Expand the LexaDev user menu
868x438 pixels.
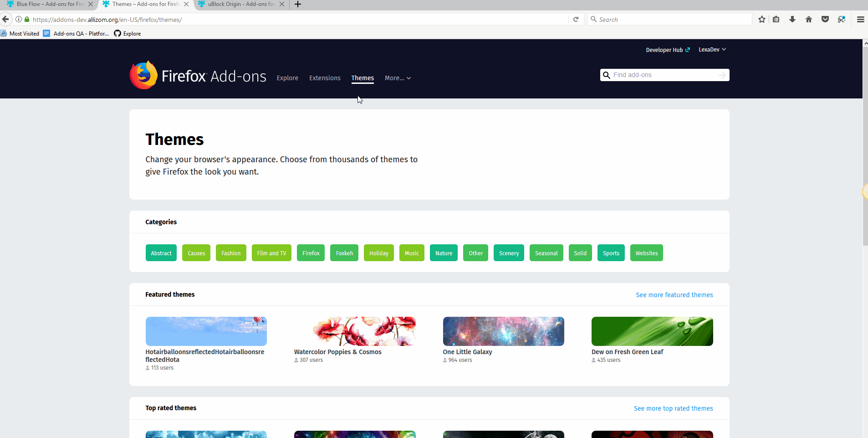(712, 50)
